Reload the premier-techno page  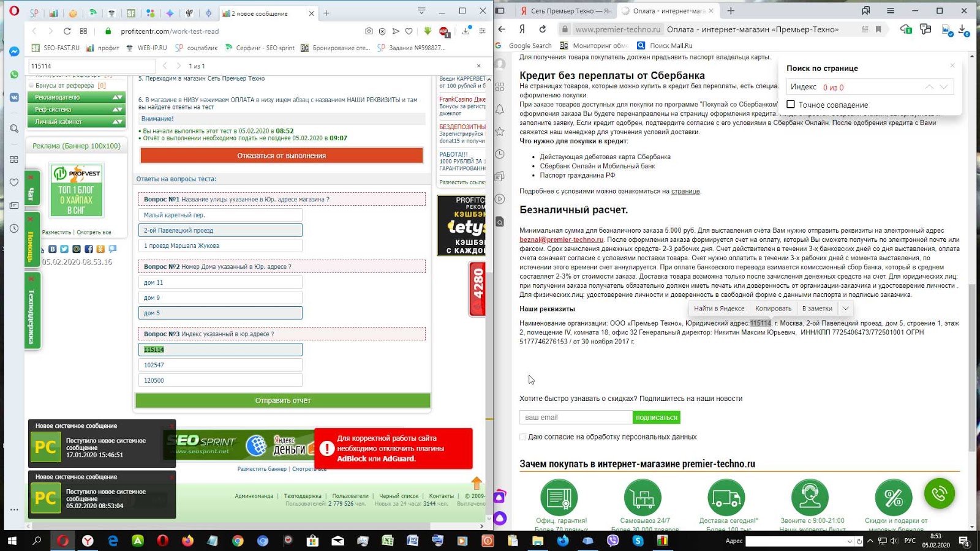coord(543,29)
